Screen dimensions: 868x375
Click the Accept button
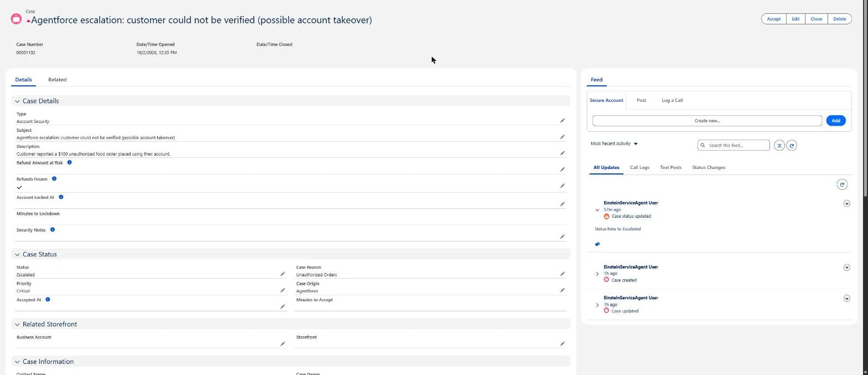pos(773,19)
